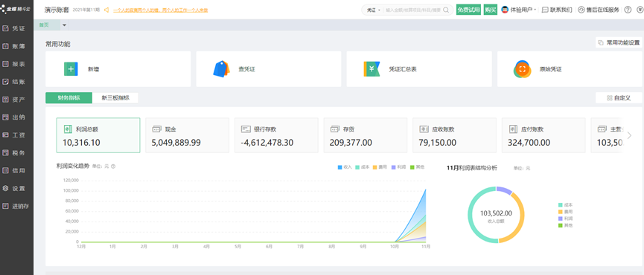This screenshot has height=275, width=644.
Task: Open 常用功能设置 settings button
Action: click(x=619, y=42)
